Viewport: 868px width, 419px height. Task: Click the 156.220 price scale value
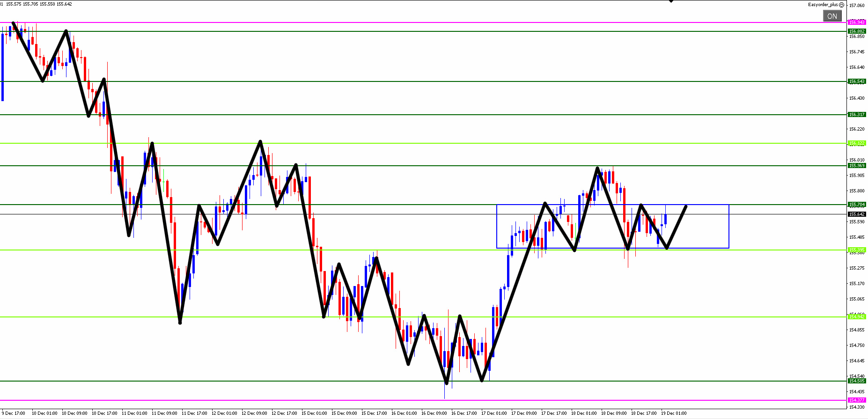pos(857,129)
